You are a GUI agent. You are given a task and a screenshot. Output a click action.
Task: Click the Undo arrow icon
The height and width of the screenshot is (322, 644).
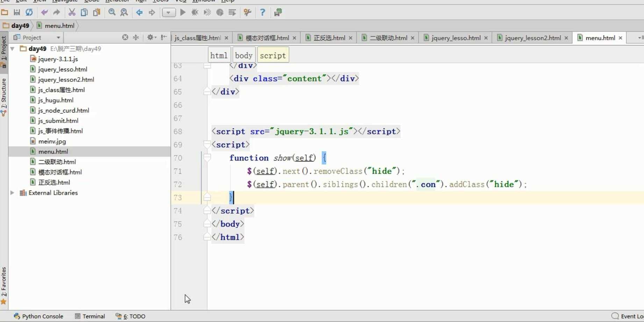tap(44, 13)
